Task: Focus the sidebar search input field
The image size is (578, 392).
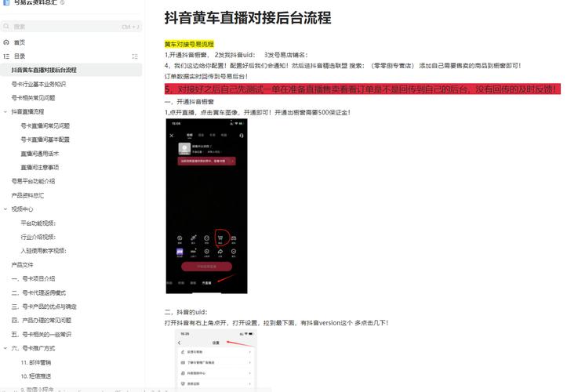Action: (71, 27)
